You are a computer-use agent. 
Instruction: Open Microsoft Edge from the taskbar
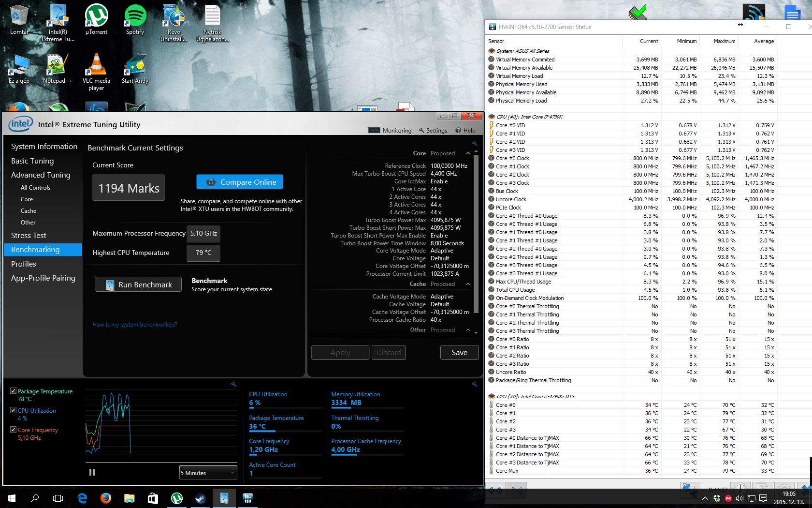coord(82,498)
